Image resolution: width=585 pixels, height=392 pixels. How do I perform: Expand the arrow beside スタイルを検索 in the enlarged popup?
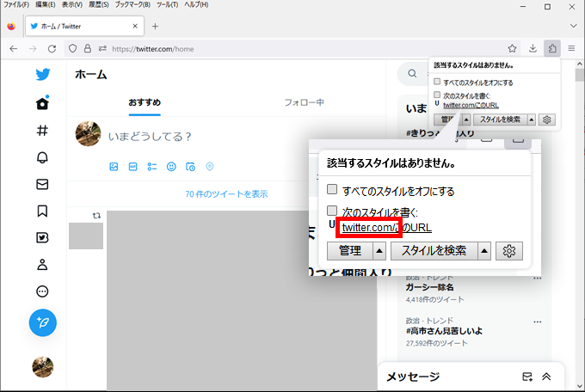click(484, 251)
